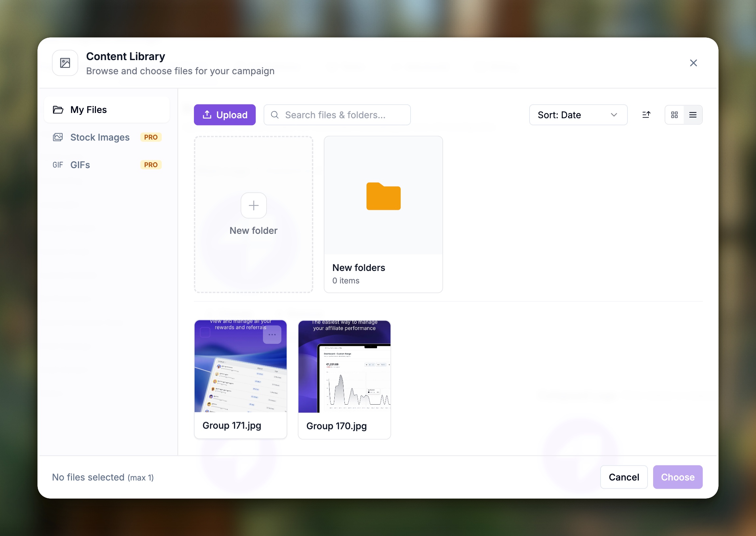This screenshot has width=756, height=536.
Task: Open three-dots menu on Group 171.jpg
Action: pyautogui.click(x=272, y=335)
